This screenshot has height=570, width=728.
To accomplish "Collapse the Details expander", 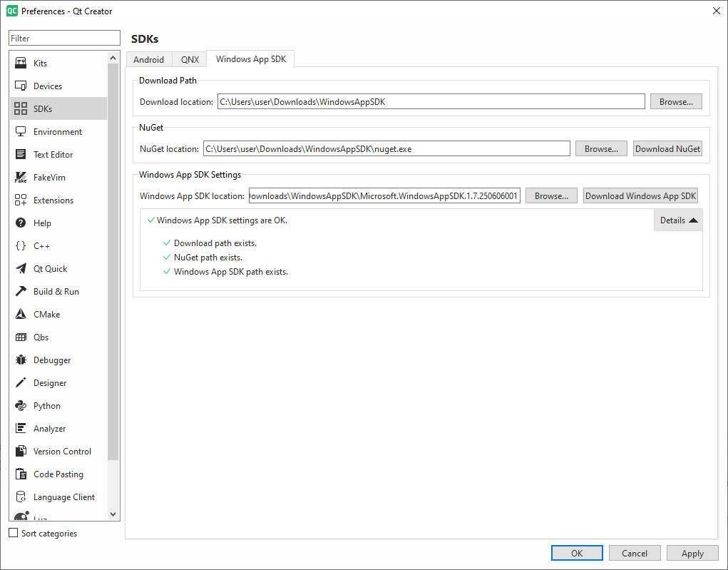I will (x=678, y=220).
